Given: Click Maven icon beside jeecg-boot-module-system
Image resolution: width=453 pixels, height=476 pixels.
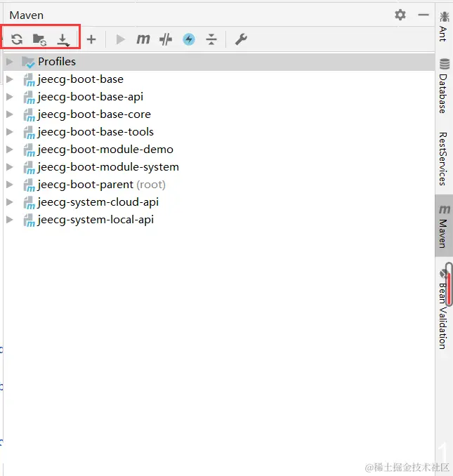Looking at the screenshot, I should pyautogui.click(x=29, y=168).
